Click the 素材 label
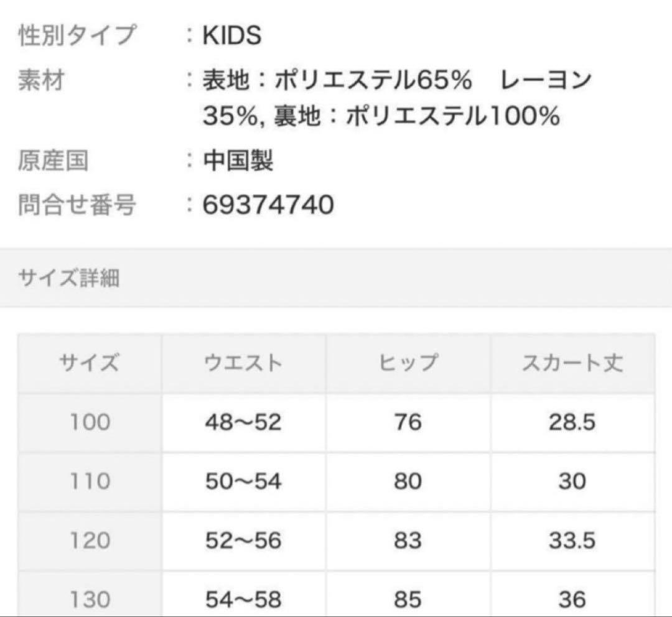This screenshot has height=617, width=672. tap(41, 80)
